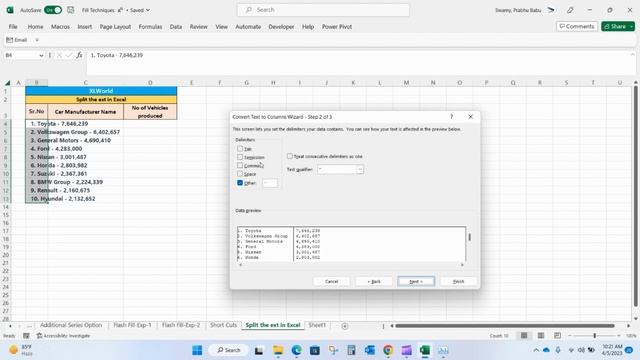Click the data preview vertical scrollbar
Image resolution: width=640 pixels, height=360 pixels.
tap(469, 237)
